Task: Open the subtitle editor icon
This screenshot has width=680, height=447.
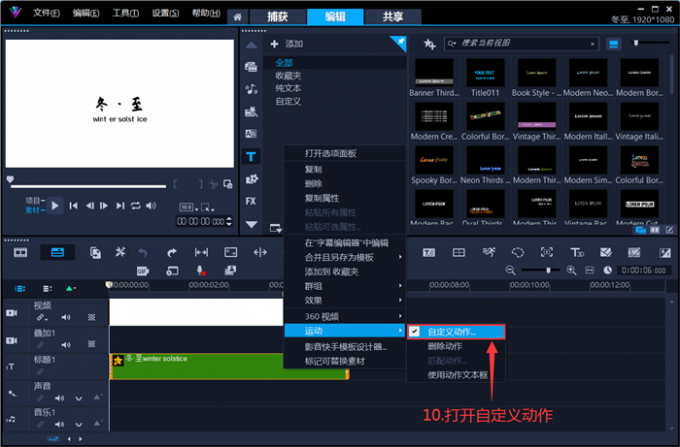Action: coord(428,252)
